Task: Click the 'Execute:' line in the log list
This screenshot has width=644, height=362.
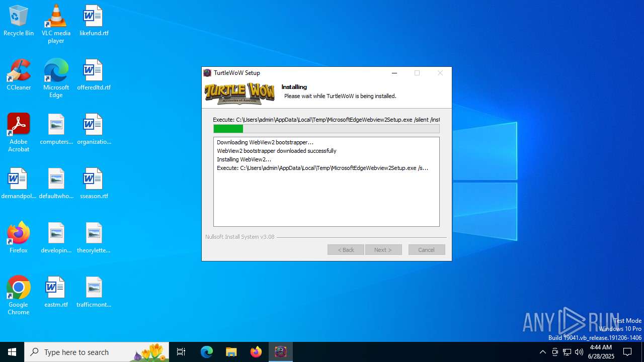Action: 323,168
